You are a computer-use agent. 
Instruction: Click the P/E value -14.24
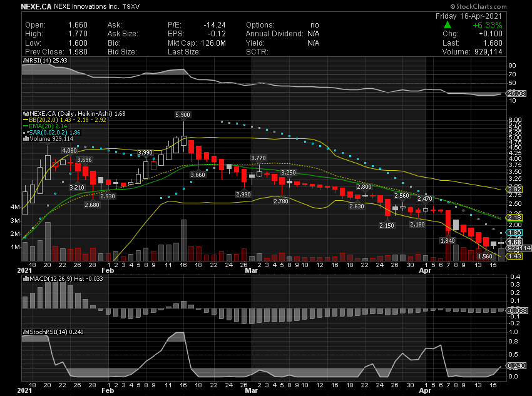215,25
